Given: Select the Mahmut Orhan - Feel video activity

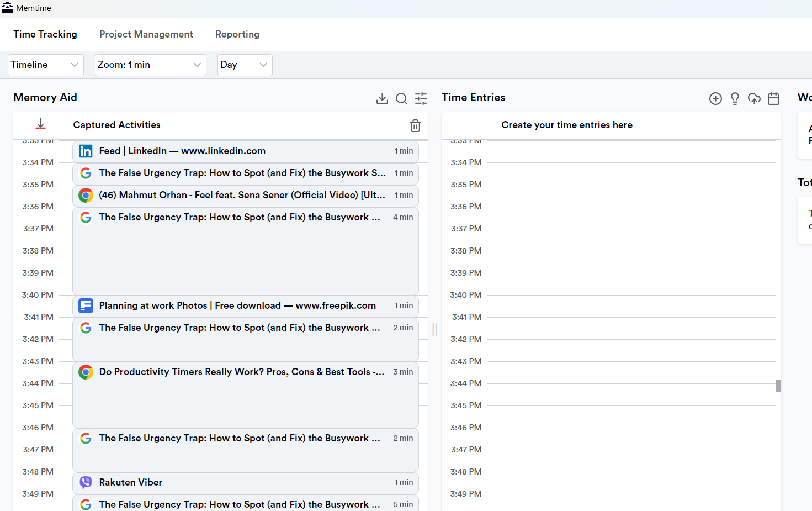Looking at the screenshot, I should 246,196.
